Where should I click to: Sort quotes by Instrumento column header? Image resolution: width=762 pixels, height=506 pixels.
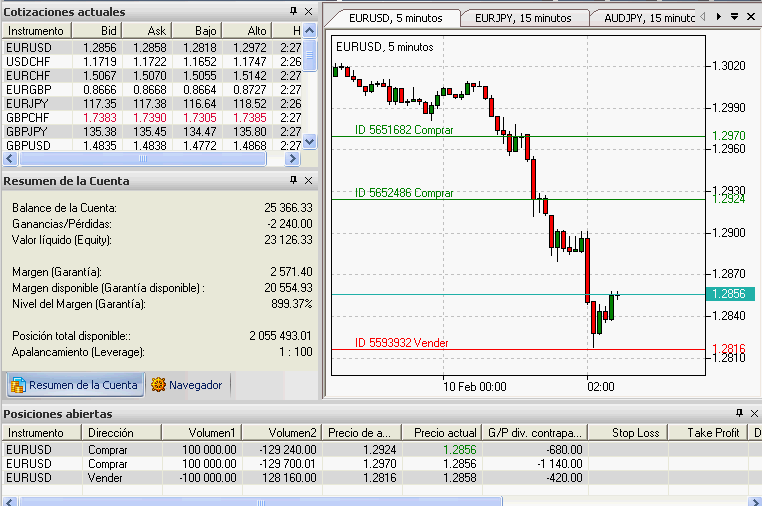click(x=37, y=31)
